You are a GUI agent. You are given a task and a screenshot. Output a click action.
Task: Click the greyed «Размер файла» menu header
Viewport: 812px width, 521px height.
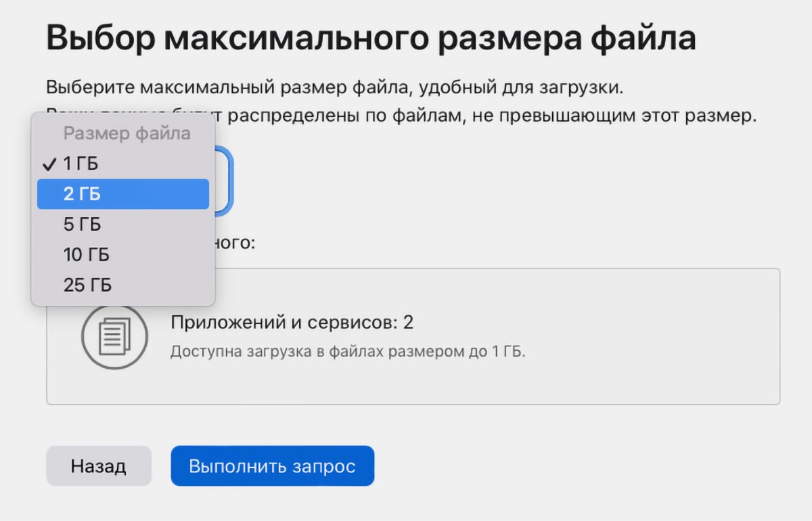click(x=127, y=133)
